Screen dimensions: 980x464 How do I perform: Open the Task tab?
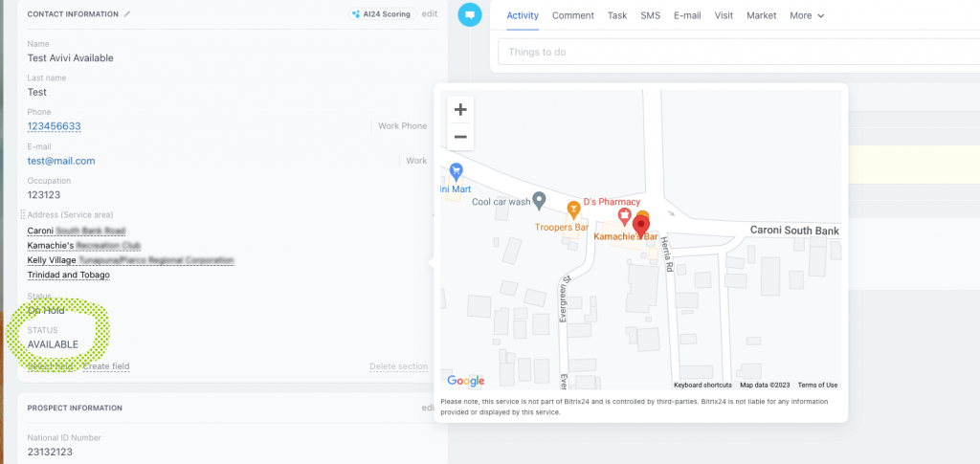coord(617,15)
